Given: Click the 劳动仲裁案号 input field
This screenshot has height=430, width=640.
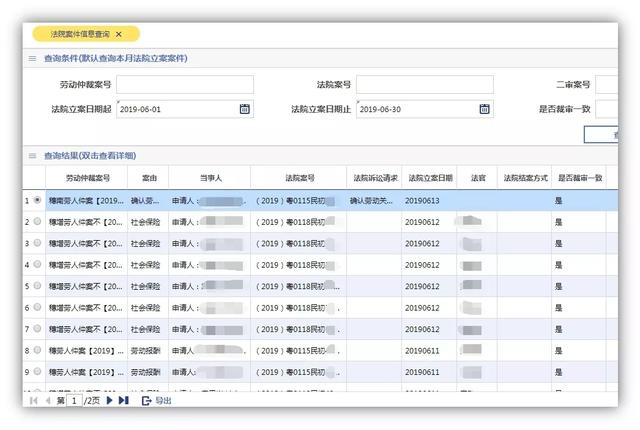Looking at the screenshot, I should 185,84.
